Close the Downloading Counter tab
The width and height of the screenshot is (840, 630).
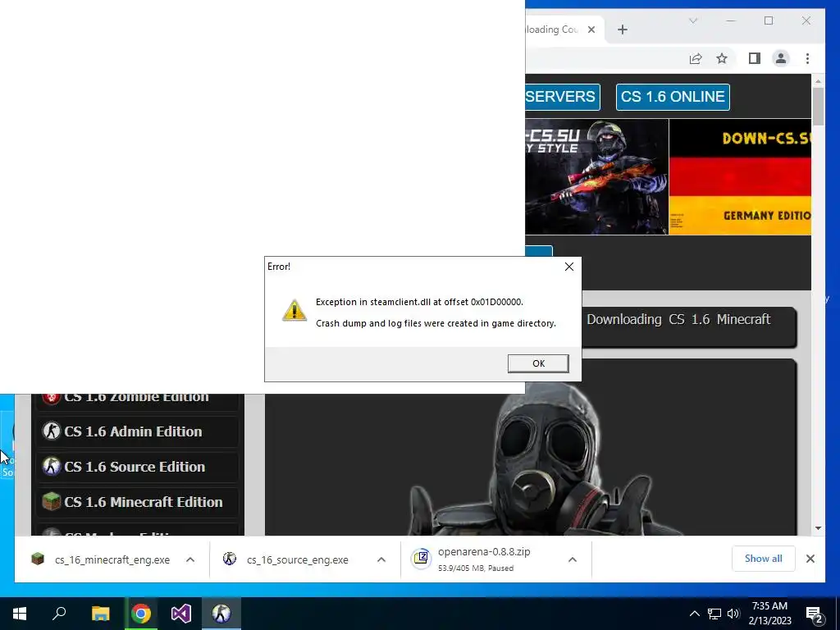(x=591, y=30)
